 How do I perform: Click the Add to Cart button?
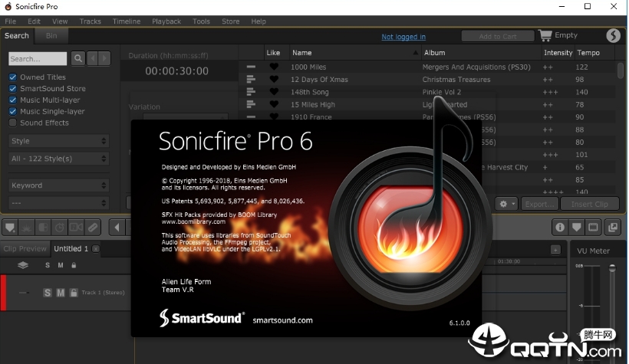point(498,36)
